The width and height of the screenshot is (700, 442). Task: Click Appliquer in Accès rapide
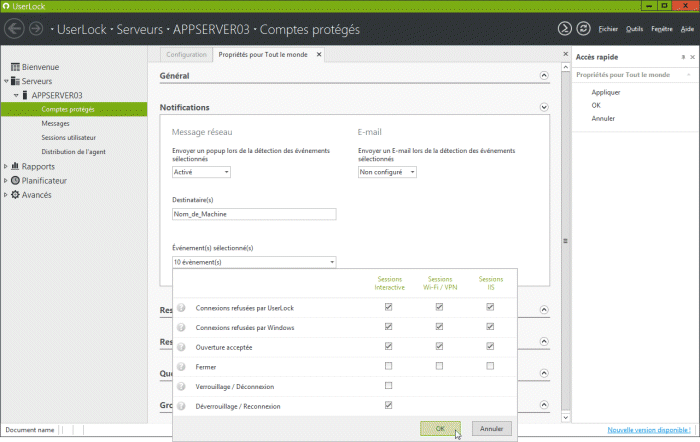tap(606, 92)
